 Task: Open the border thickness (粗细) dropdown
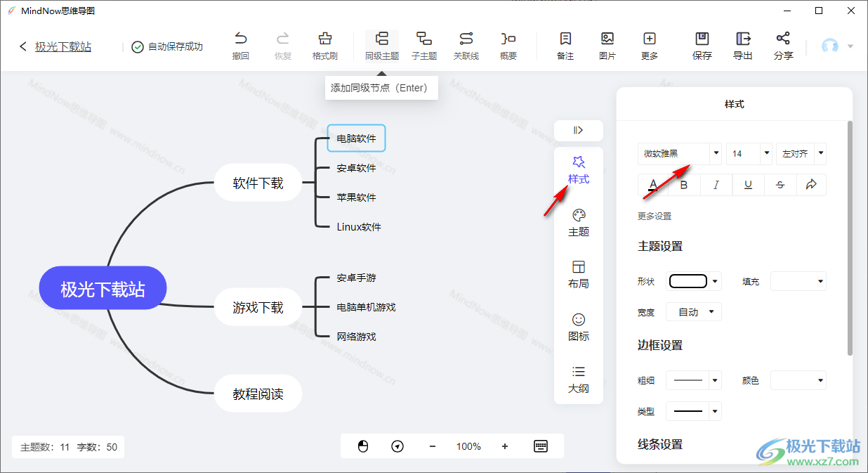(694, 380)
